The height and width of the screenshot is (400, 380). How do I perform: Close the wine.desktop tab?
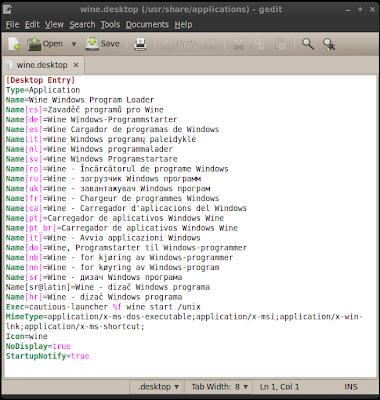(76, 65)
